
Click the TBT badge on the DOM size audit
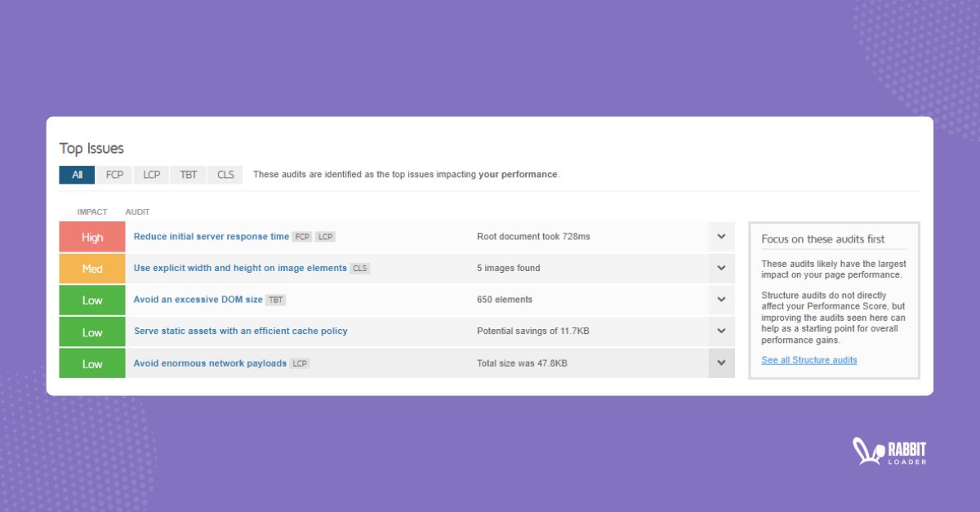[x=275, y=300]
